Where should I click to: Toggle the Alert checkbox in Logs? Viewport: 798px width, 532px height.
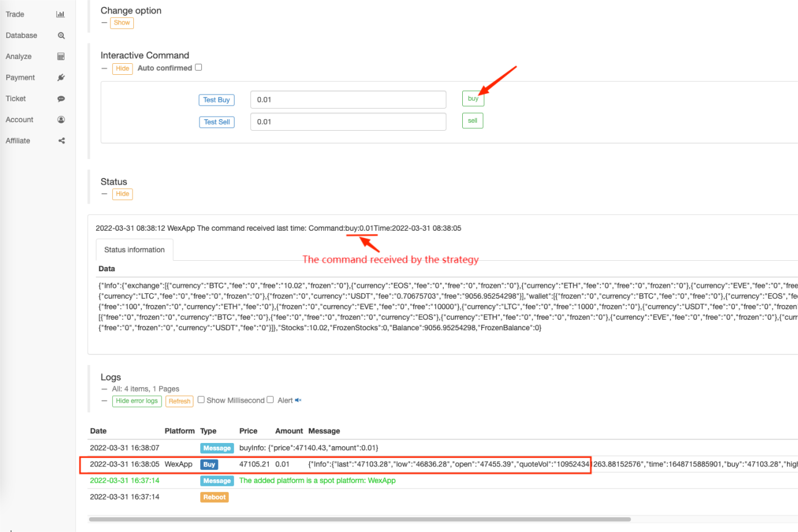pos(270,399)
